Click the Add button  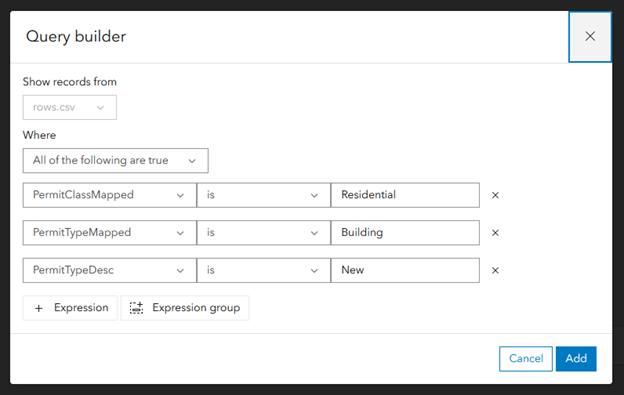(576, 359)
